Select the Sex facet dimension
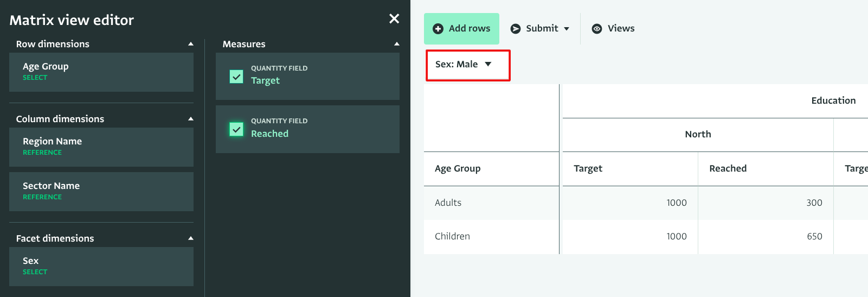Viewport: 868px width, 297px height. click(x=101, y=267)
